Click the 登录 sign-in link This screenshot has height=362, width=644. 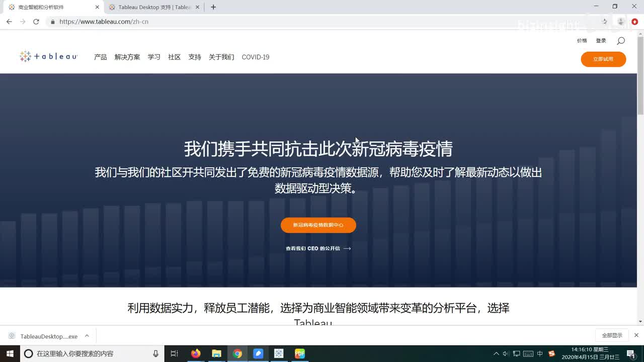click(x=601, y=41)
